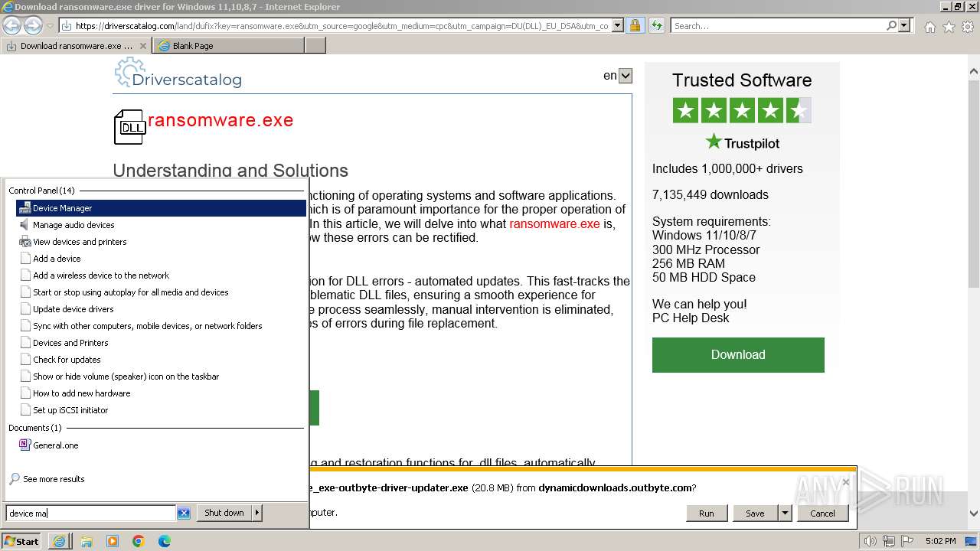This screenshot has width=980, height=551.
Task: Open Show or hide volume icon result
Action: (161, 377)
